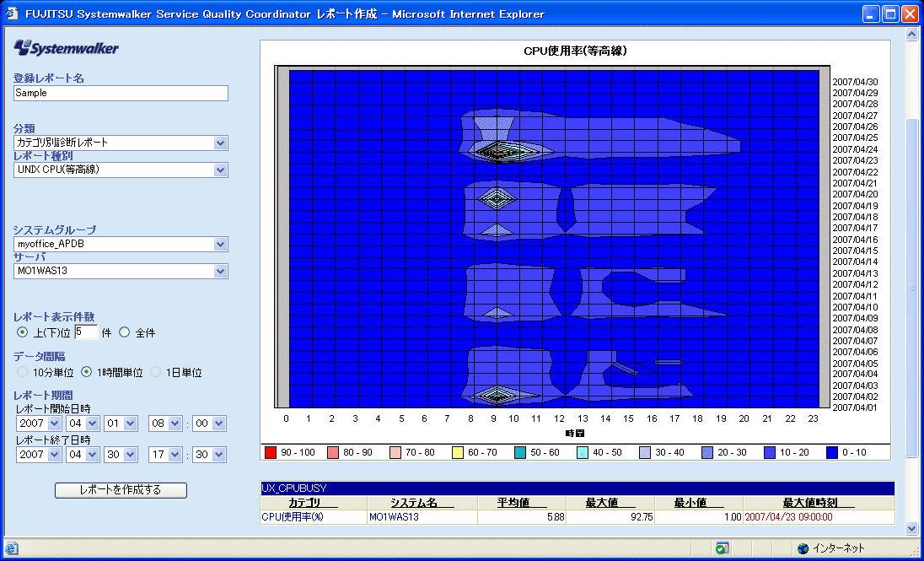Open the システムグループ myoffice_APDB dropdown

220,244
